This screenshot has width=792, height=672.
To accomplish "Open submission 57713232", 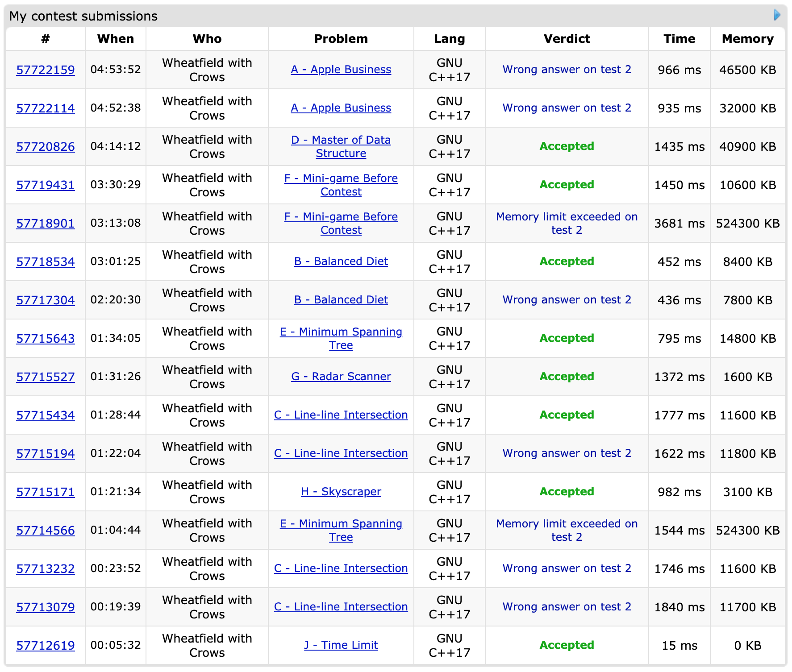I will pos(46,569).
